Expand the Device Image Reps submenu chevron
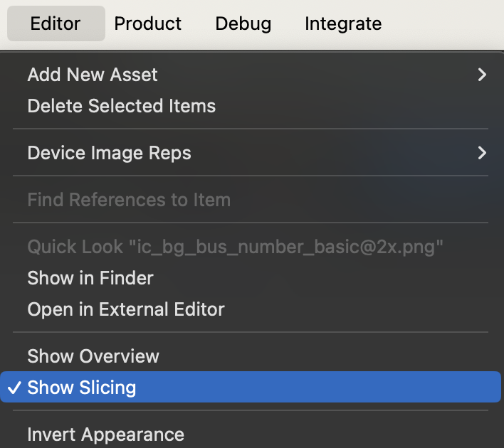504x448 pixels. 482,153
